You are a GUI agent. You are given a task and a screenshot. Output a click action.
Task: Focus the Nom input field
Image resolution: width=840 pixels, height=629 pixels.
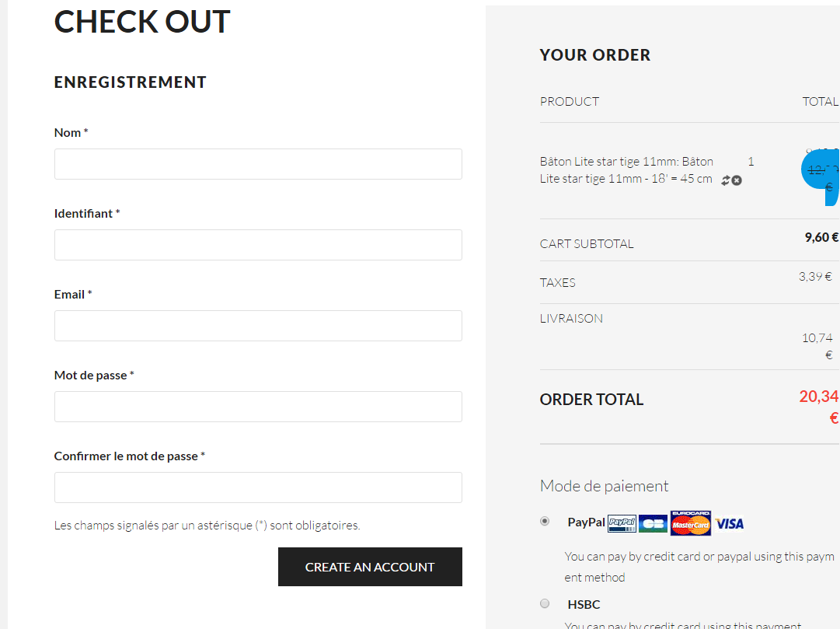click(x=258, y=164)
